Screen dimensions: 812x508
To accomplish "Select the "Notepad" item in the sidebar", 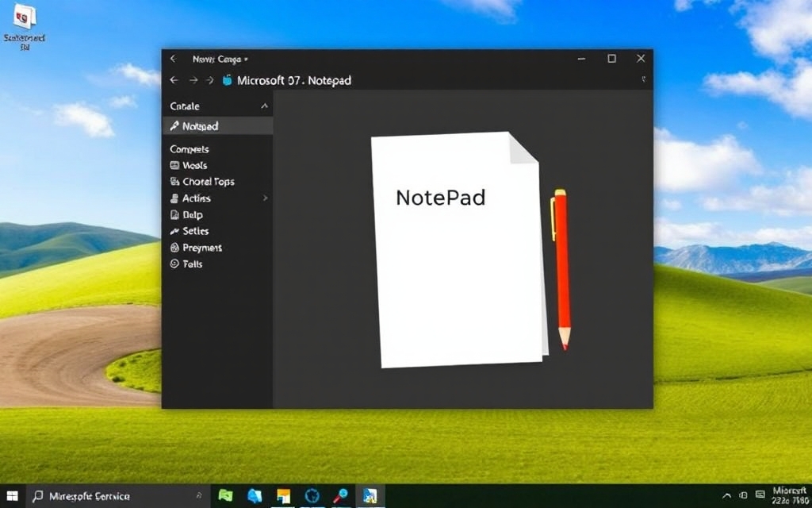I will 217,126.
